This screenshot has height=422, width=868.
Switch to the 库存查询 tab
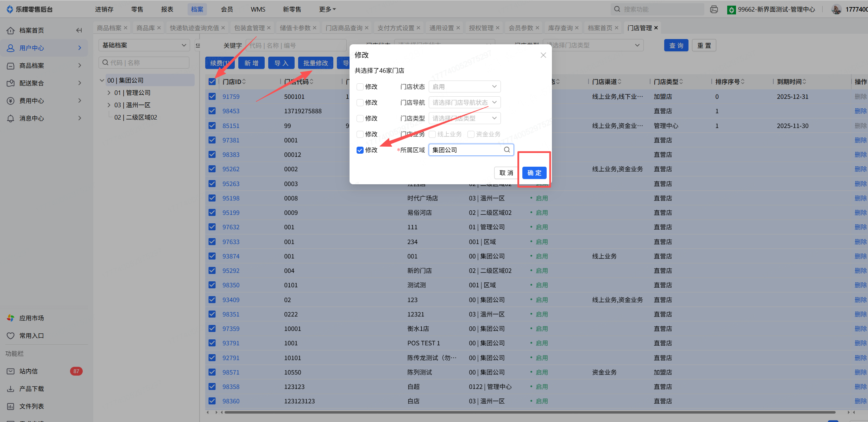tap(560, 28)
